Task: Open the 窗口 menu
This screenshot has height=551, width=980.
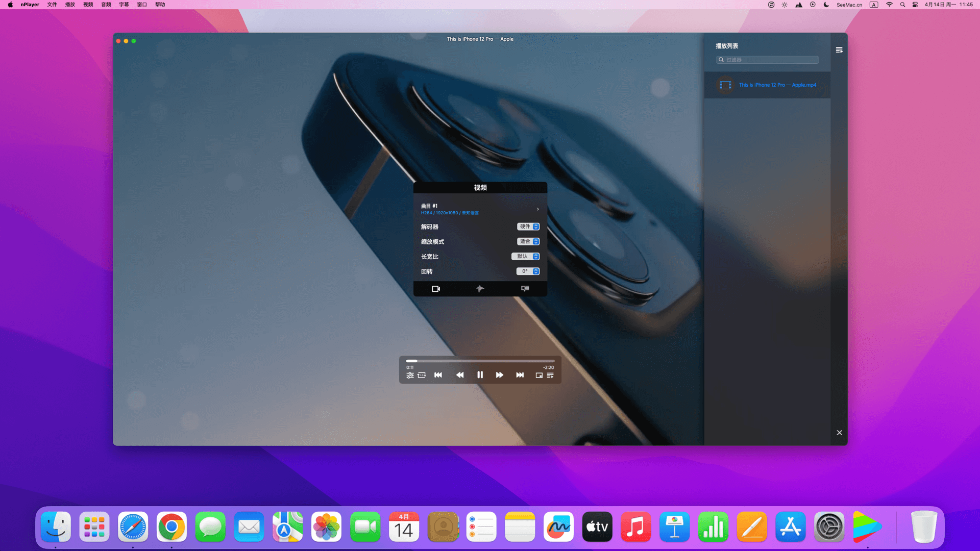Action: point(142,5)
